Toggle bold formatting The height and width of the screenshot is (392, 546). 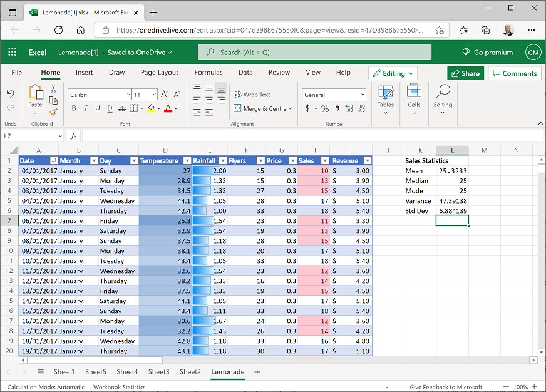point(74,108)
